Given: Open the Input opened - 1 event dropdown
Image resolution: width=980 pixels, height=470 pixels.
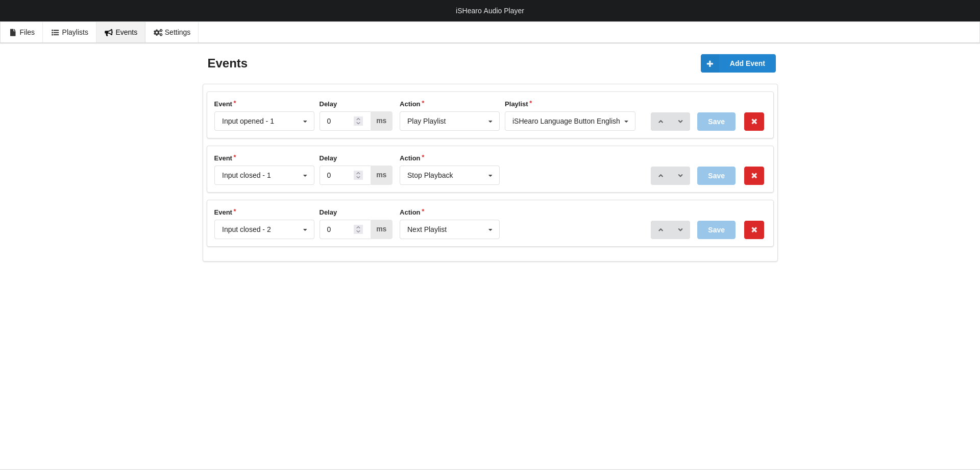Looking at the screenshot, I should click(x=264, y=121).
